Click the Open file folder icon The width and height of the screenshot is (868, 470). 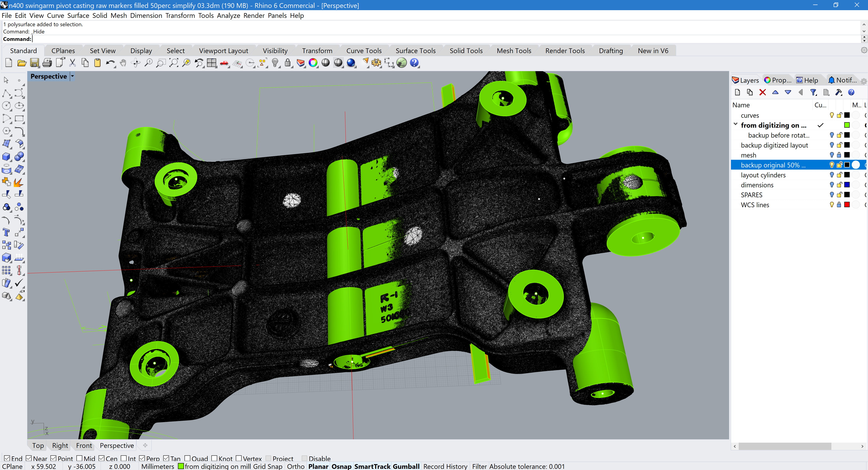[21, 63]
